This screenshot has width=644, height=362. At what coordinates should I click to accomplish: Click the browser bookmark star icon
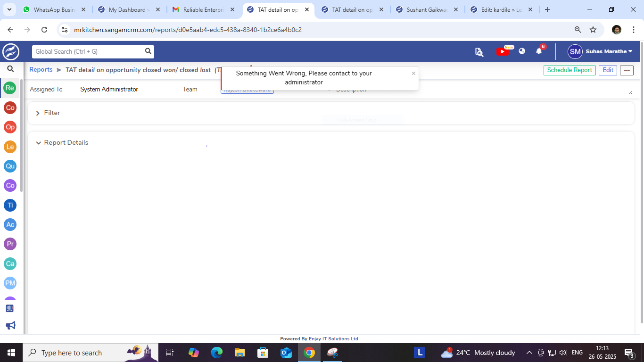pos(593,30)
